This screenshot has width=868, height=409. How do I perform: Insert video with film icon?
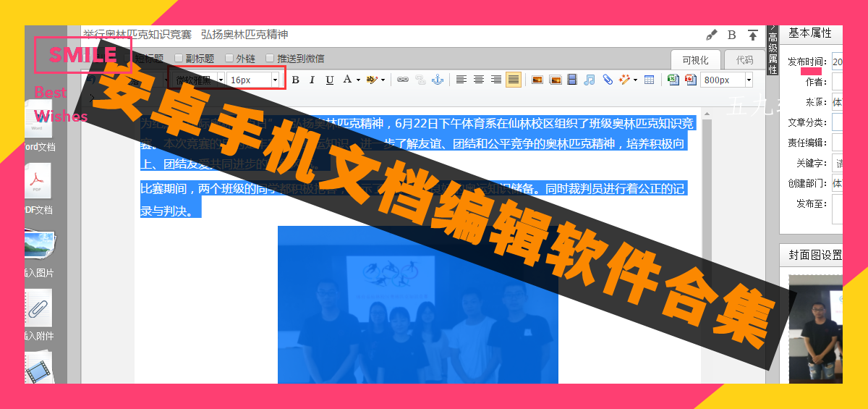click(572, 80)
